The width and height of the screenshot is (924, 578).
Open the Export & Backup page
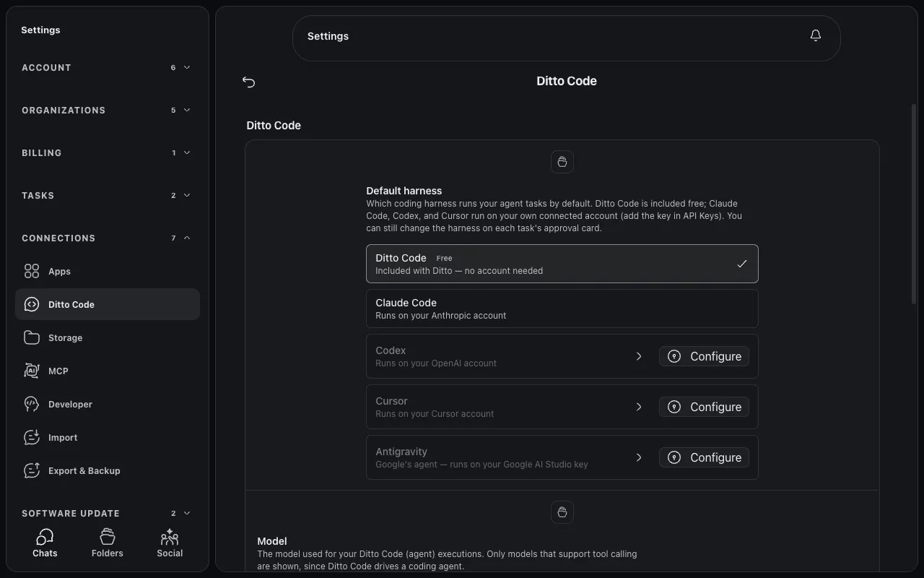(108, 470)
